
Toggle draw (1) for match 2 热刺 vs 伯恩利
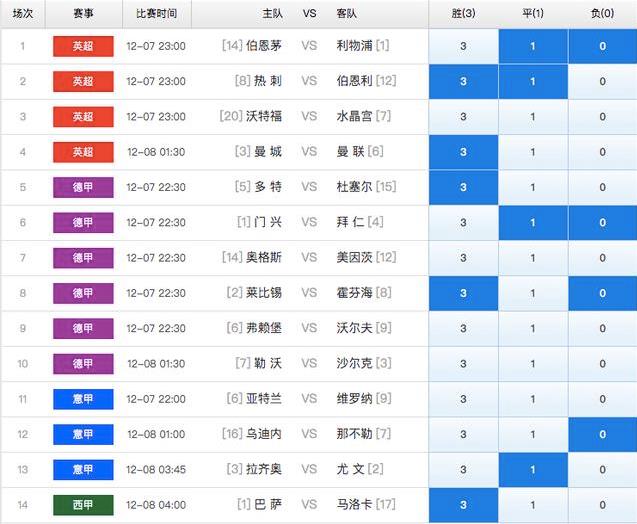pos(533,82)
